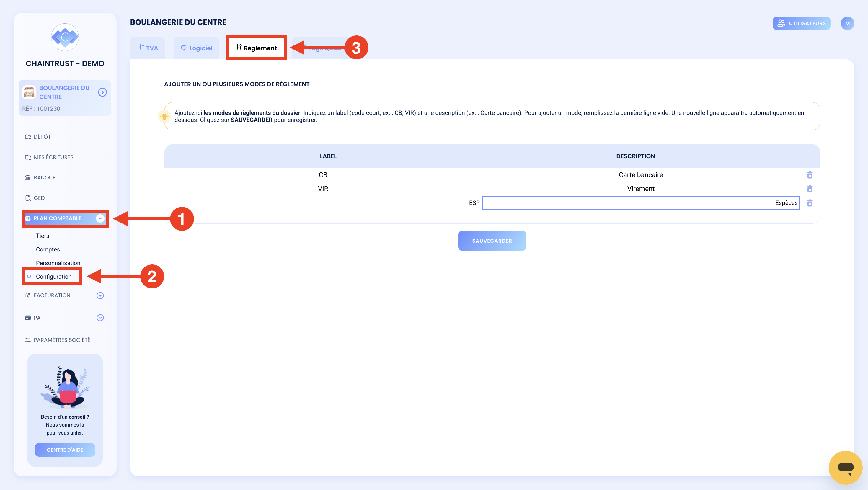Click the BOULANGERIE DU CENTRE company name link

(x=64, y=92)
